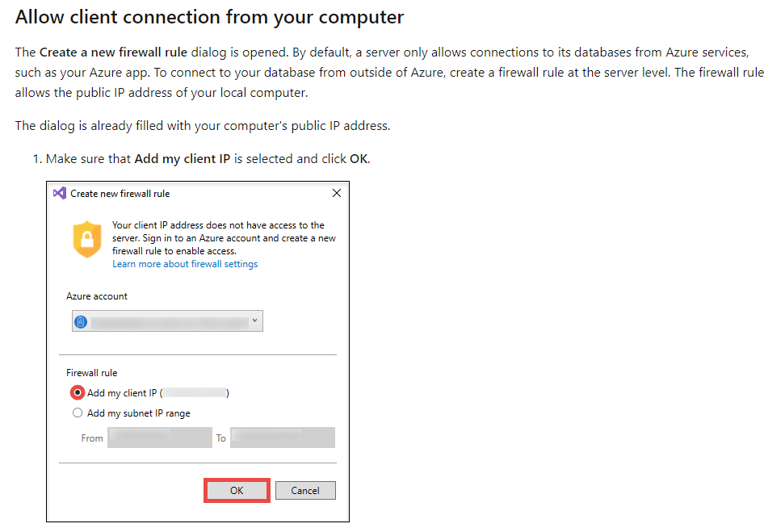The width and height of the screenshot is (764, 532).
Task: Click the Azure account label
Action: (x=97, y=296)
